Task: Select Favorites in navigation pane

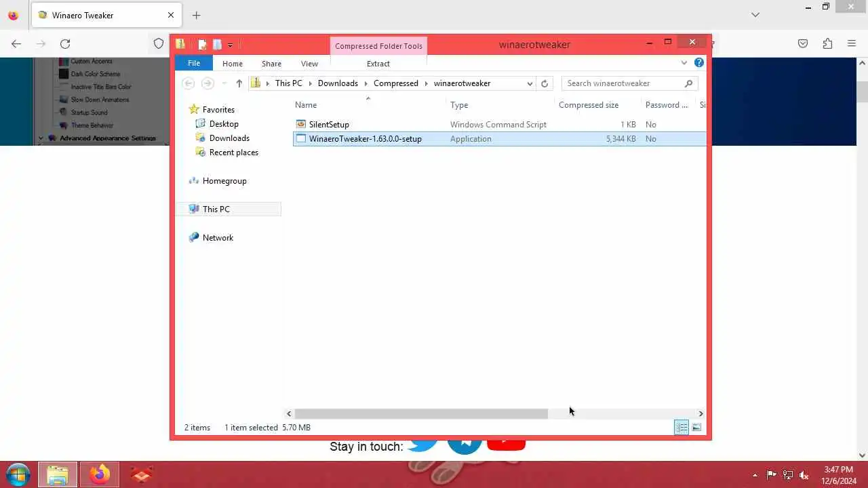Action: coord(218,110)
